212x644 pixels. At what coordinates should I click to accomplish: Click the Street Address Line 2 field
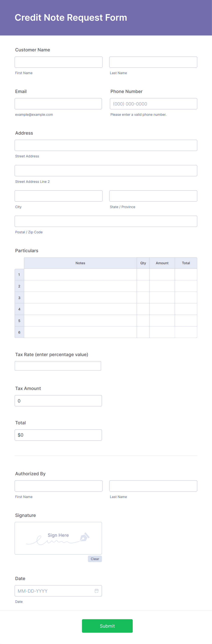[x=106, y=170]
